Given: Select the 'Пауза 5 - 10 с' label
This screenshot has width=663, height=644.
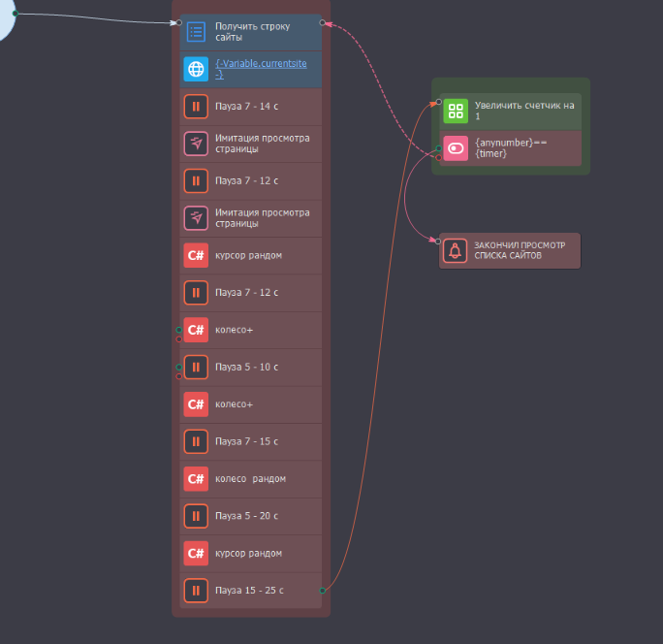Looking at the screenshot, I should 246,367.
